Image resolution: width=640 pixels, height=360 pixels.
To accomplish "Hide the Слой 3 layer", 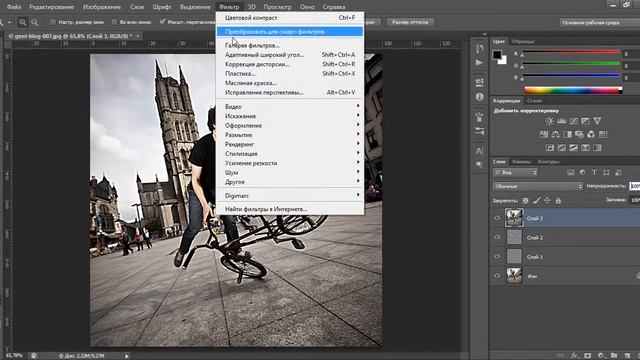I will (x=497, y=218).
